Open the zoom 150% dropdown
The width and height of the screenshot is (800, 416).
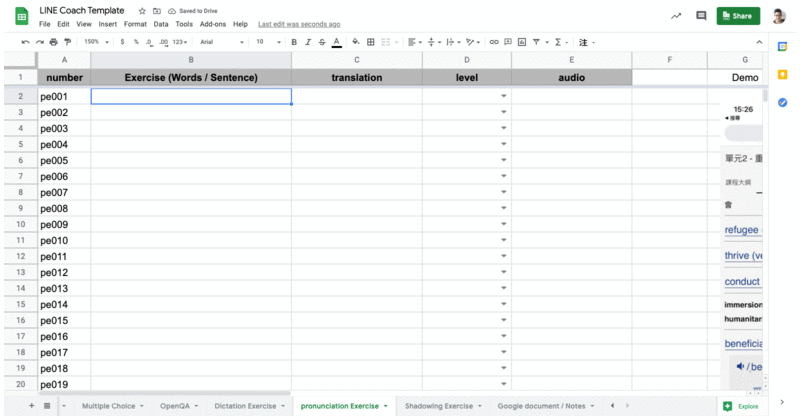coord(96,42)
